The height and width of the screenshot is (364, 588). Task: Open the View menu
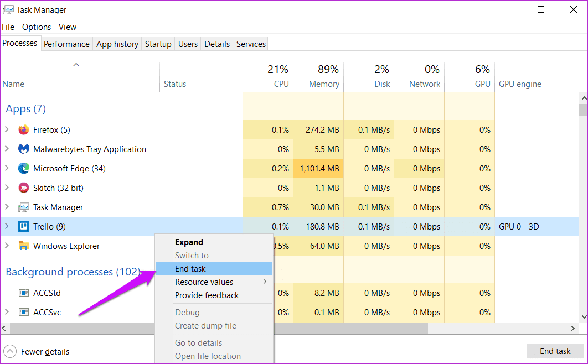pos(68,27)
